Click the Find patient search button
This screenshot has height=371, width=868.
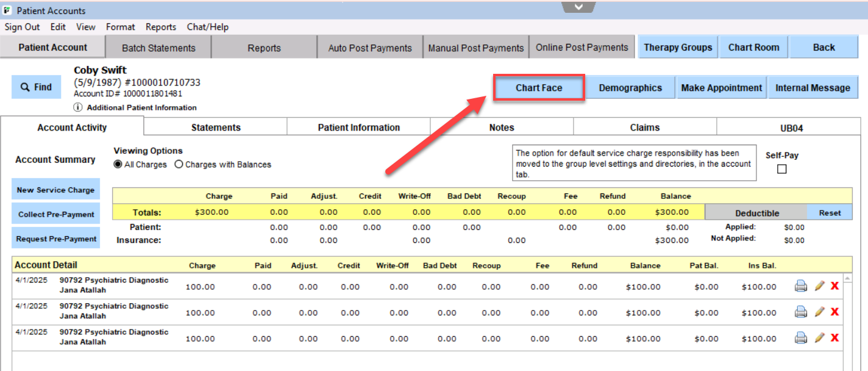(36, 87)
